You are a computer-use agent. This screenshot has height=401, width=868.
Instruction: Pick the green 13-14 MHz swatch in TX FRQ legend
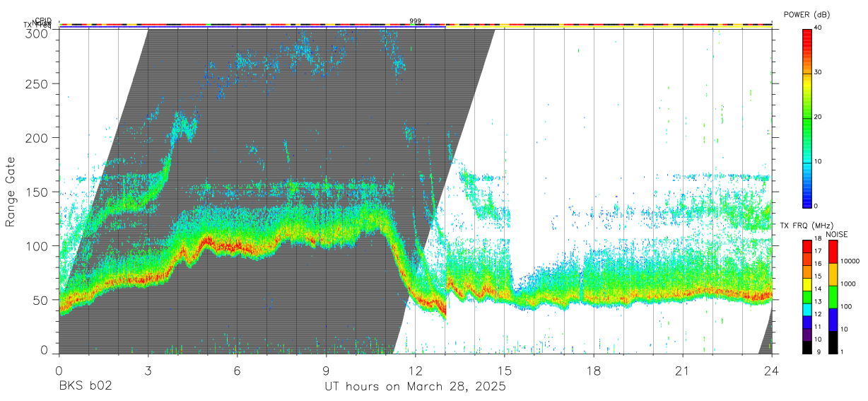pos(807,296)
